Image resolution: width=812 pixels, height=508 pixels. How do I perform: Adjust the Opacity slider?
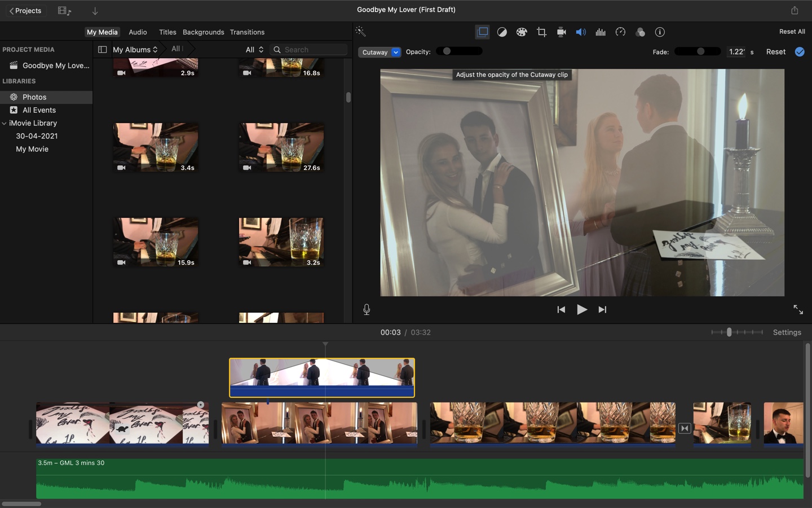tap(459, 51)
